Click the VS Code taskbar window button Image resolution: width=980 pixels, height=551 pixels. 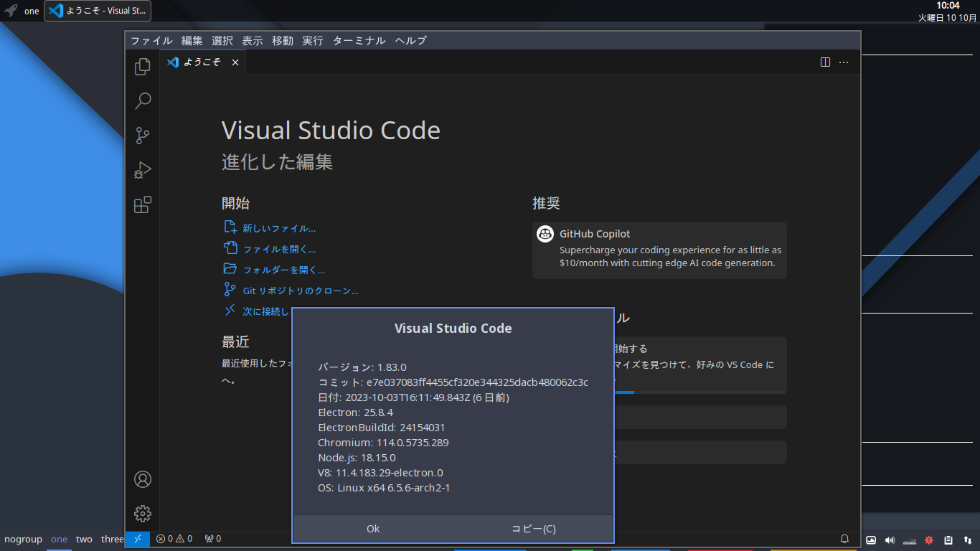click(x=98, y=11)
